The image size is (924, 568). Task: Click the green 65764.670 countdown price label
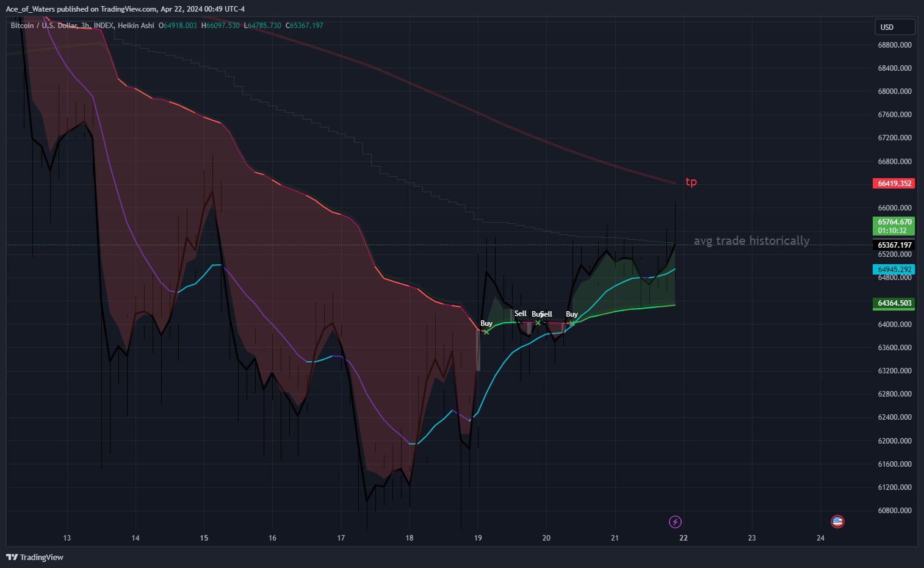pos(894,226)
